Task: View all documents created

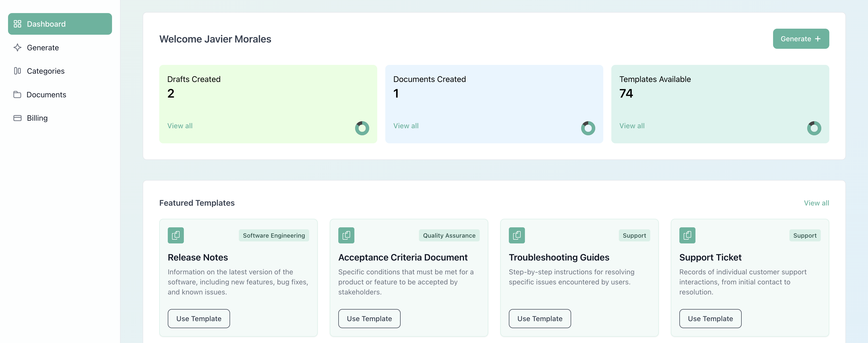Action: [406, 126]
